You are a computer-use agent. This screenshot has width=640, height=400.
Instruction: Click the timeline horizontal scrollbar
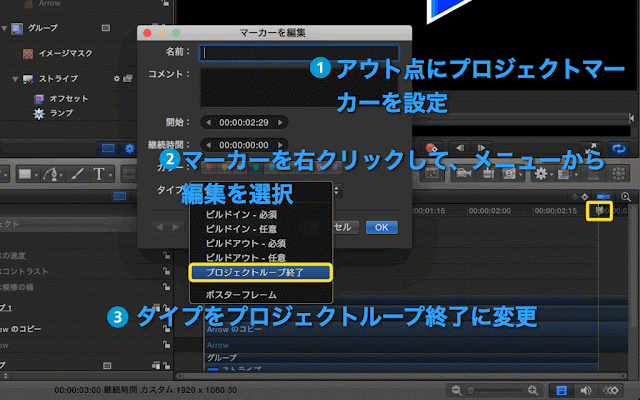pyautogui.click(x=402, y=376)
